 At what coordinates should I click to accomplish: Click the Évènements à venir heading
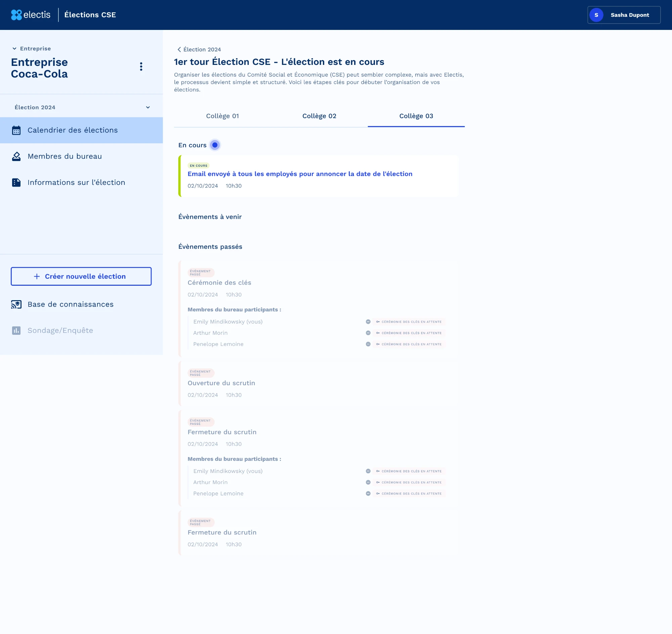(210, 217)
